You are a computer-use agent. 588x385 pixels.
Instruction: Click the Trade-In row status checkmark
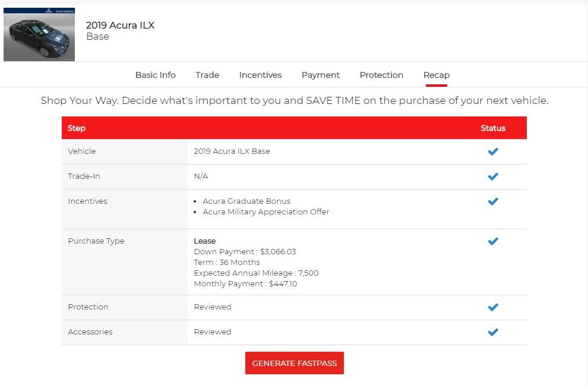click(493, 176)
